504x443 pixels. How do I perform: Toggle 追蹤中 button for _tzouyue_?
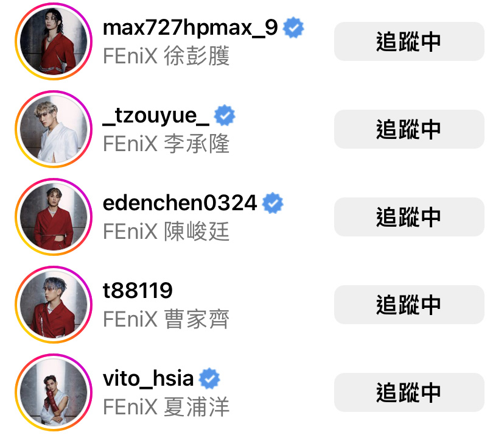(409, 129)
